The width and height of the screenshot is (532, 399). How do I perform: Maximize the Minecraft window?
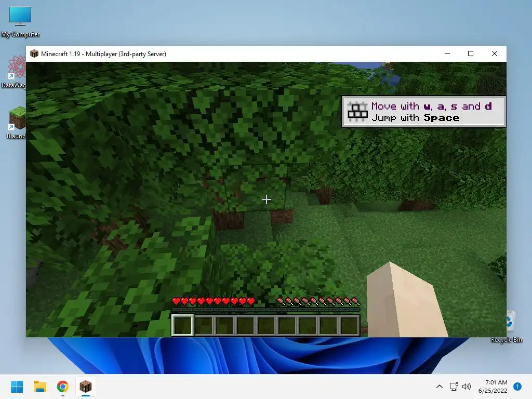[x=471, y=54]
